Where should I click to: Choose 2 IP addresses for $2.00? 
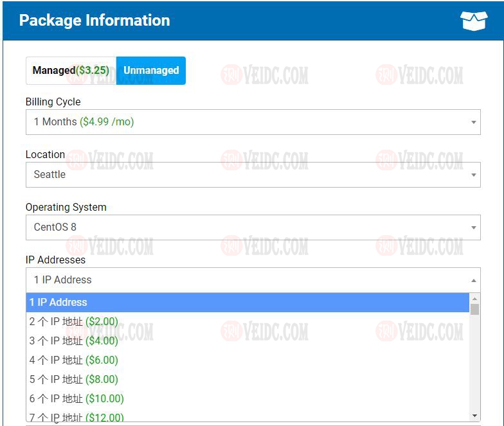73,321
